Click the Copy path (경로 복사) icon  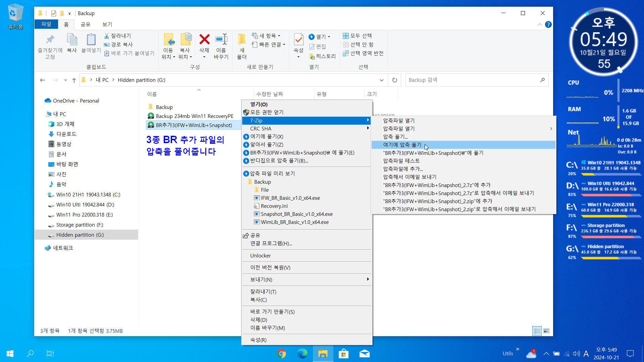click(x=107, y=45)
